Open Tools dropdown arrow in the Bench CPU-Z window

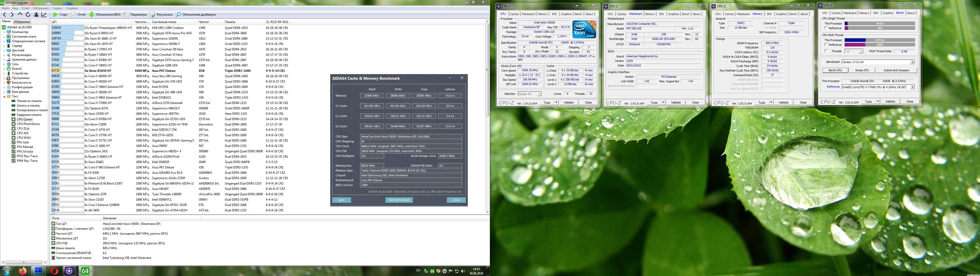[878, 102]
